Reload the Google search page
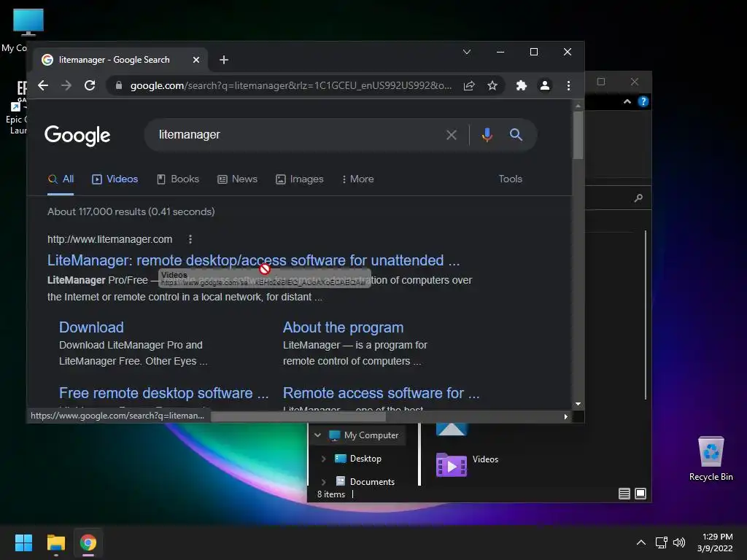The height and width of the screenshot is (560, 747). [x=90, y=85]
